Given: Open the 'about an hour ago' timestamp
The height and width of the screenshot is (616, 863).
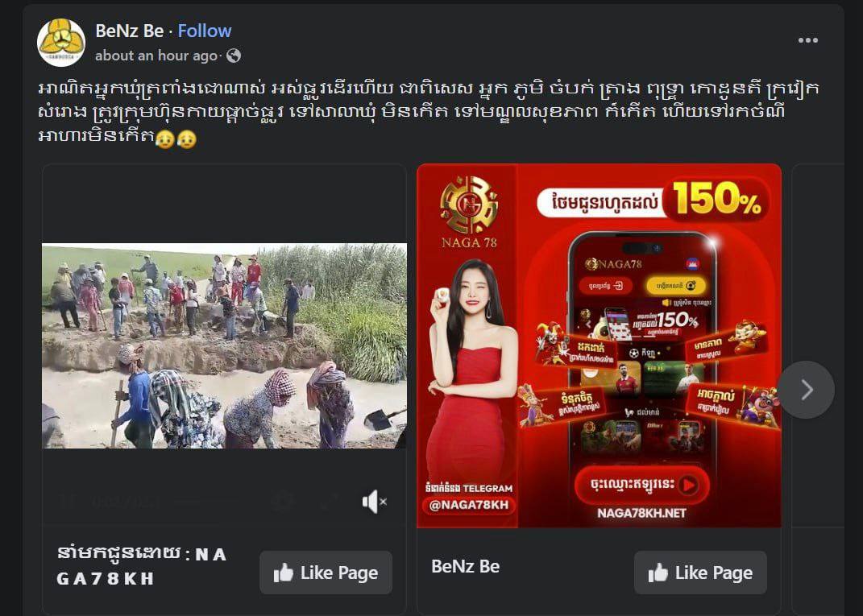Looking at the screenshot, I should [x=157, y=56].
